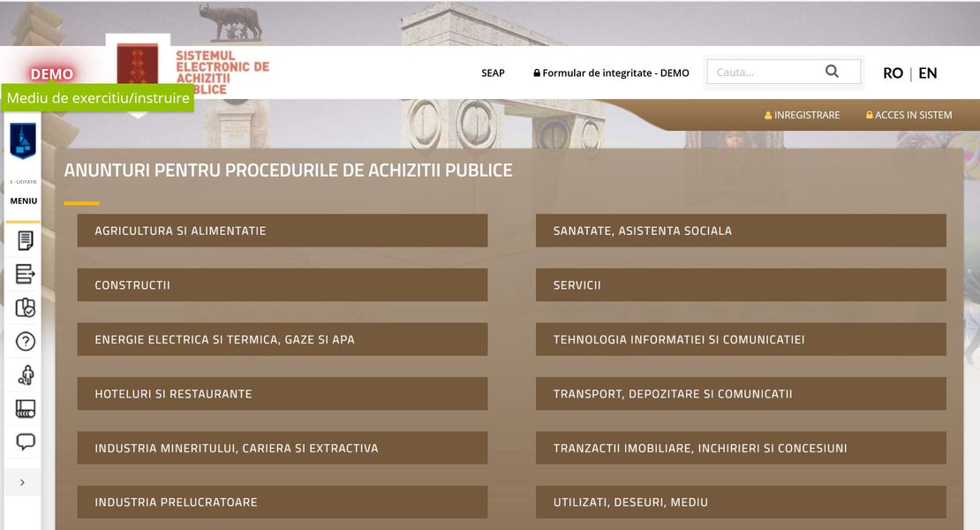
Task: Select the CONSTRUCTII category
Action: [282, 285]
